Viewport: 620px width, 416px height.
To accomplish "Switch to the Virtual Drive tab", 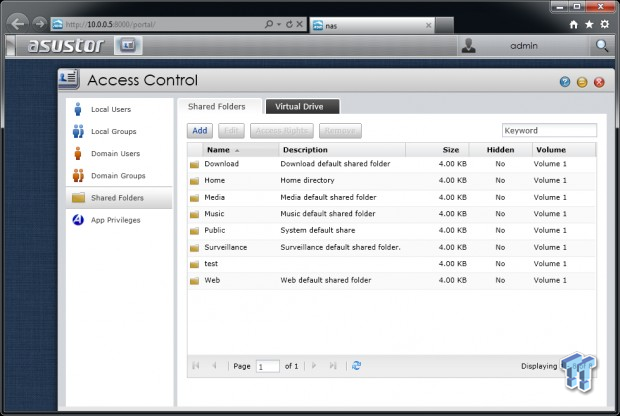I will pyautogui.click(x=302, y=106).
